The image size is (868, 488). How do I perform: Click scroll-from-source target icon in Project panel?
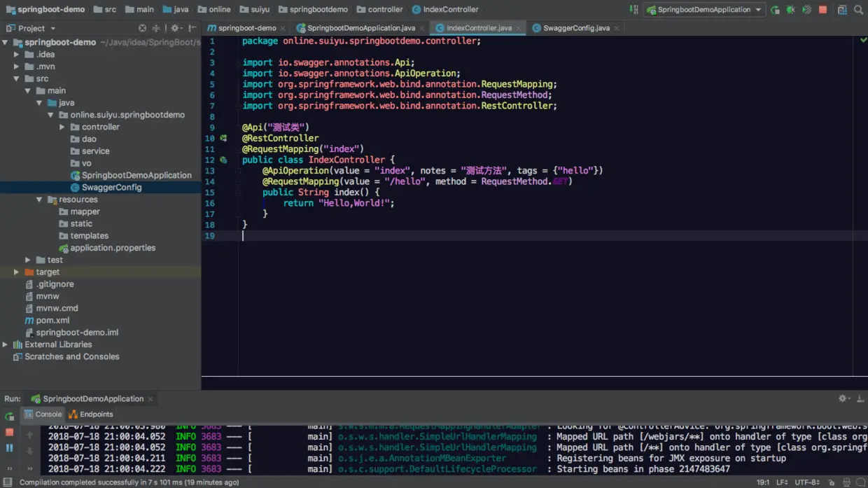click(142, 28)
